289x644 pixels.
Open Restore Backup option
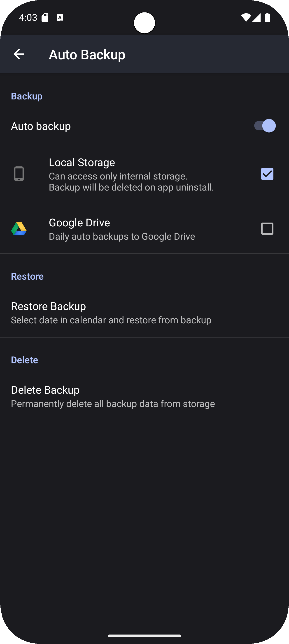111,313
